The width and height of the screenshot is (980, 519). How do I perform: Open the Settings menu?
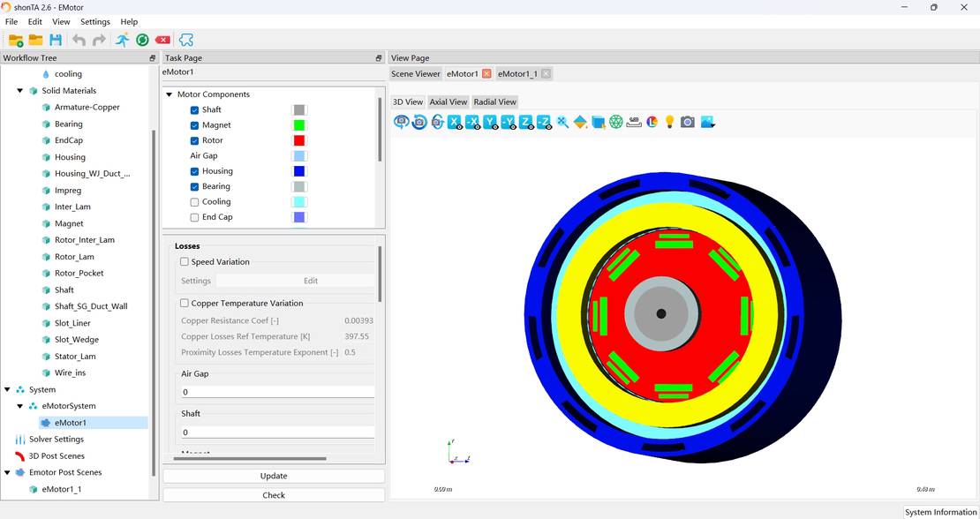pos(95,21)
